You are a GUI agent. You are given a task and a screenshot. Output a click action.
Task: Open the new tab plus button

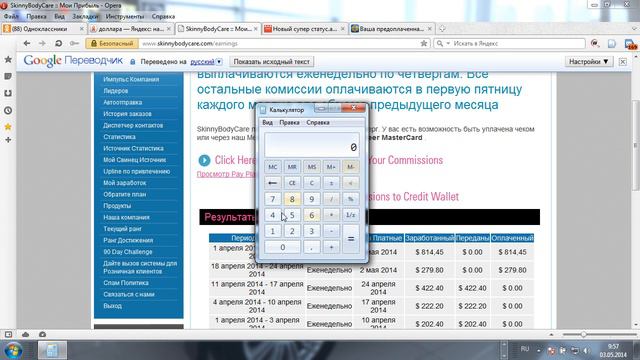pyautogui.click(x=442, y=29)
